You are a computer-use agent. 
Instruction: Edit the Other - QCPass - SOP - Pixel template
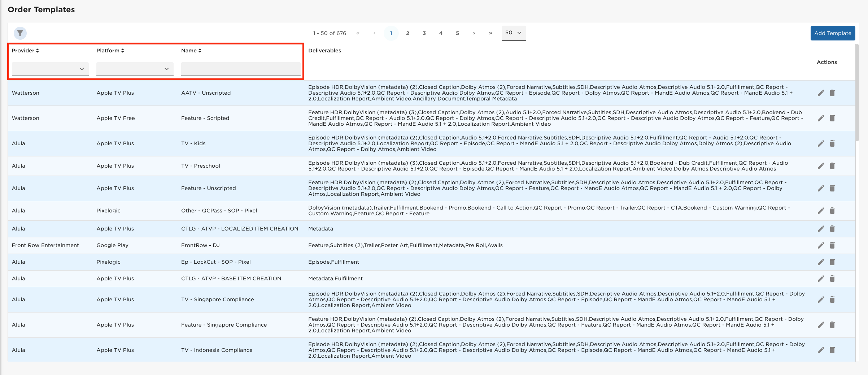(821, 211)
